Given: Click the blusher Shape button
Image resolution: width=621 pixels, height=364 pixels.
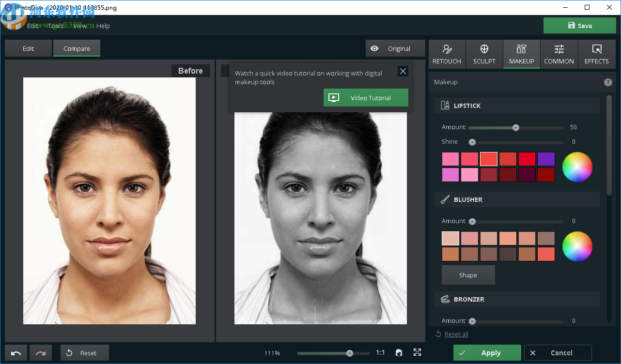Looking at the screenshot, I should [468, 275].
